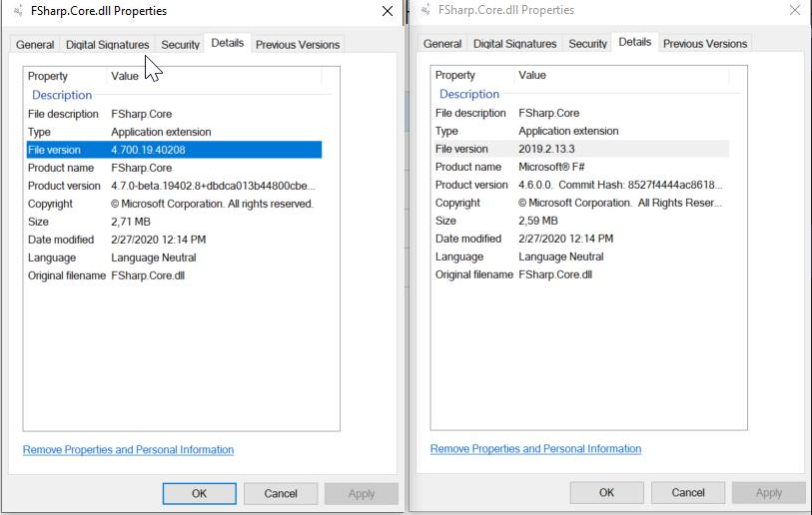Open Remove Properties link in right window
This screenshot has width=812, height=515.
point(536,449)
